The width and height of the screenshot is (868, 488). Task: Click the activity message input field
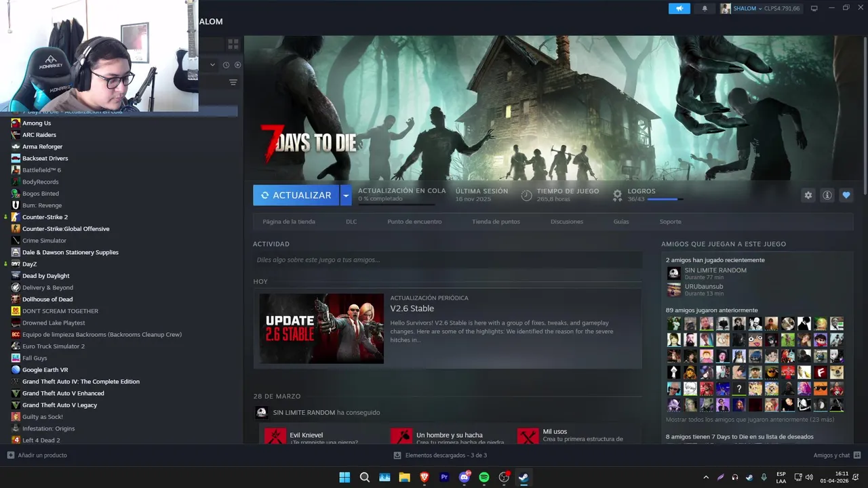click(x=448, y=260)
